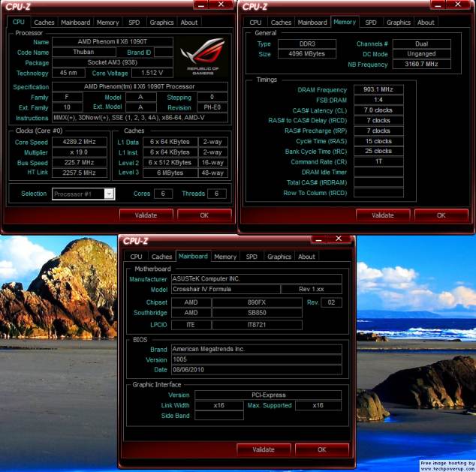Close the Mainboard tab CPU-Z window
The image size is (476, 472).
point(339,239)
